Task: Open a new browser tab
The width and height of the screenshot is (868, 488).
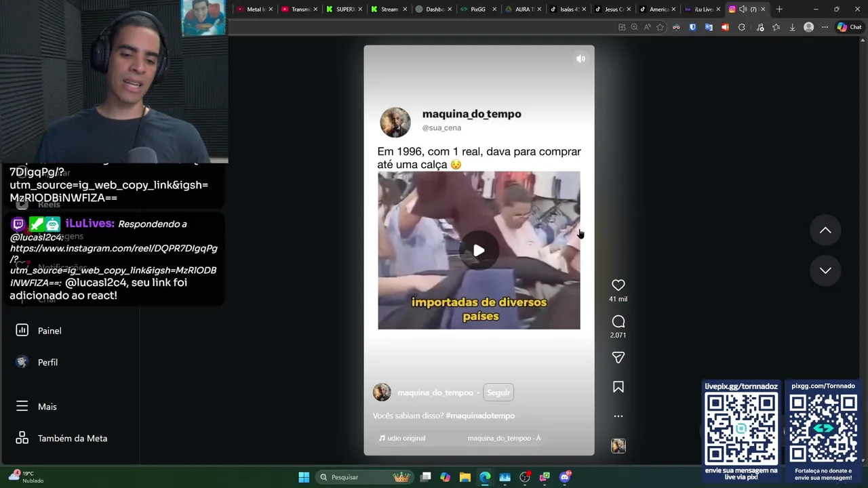Action: (779, 9)
